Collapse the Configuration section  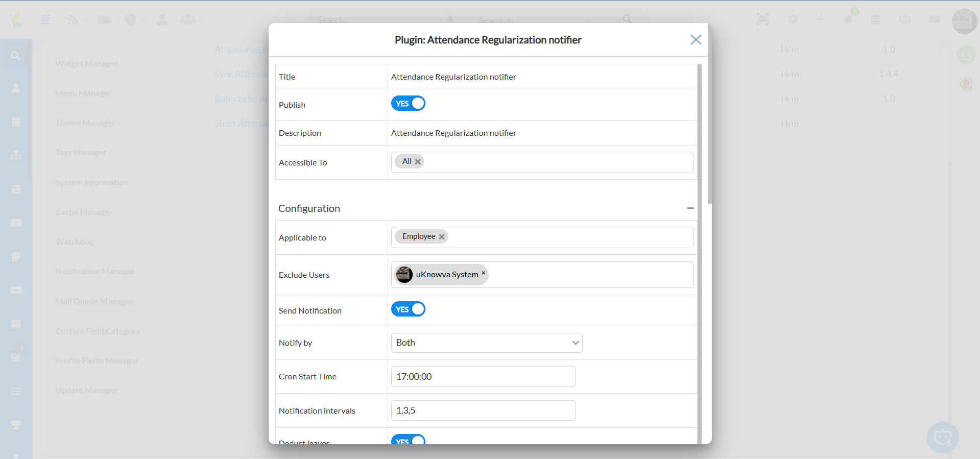[x=690, y=208]
